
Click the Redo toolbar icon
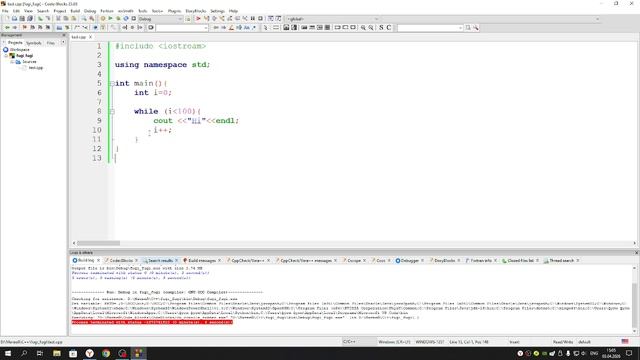[x=48, y=19]
